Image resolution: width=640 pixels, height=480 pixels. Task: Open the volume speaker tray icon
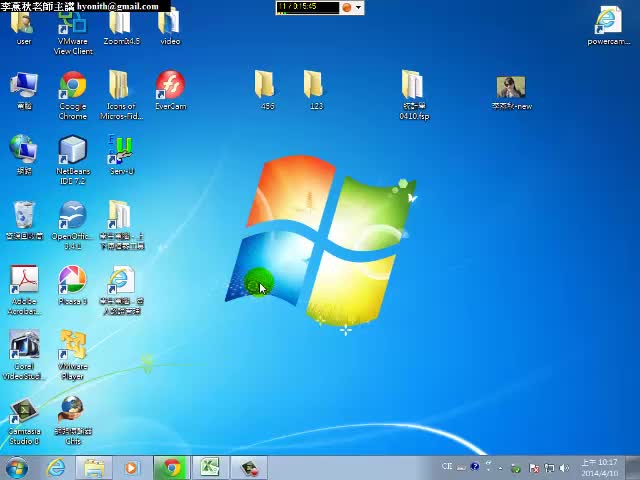point(564,468)
